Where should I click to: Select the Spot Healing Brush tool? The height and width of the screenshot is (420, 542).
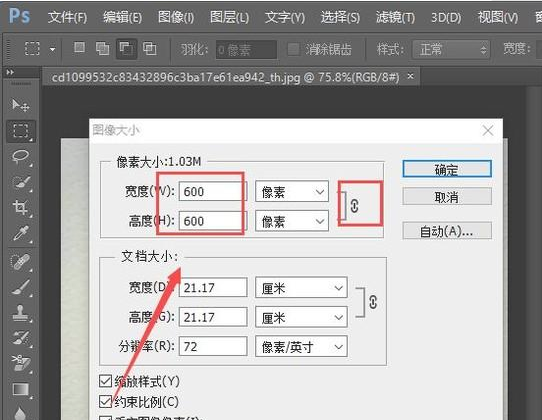coord(20,262)
